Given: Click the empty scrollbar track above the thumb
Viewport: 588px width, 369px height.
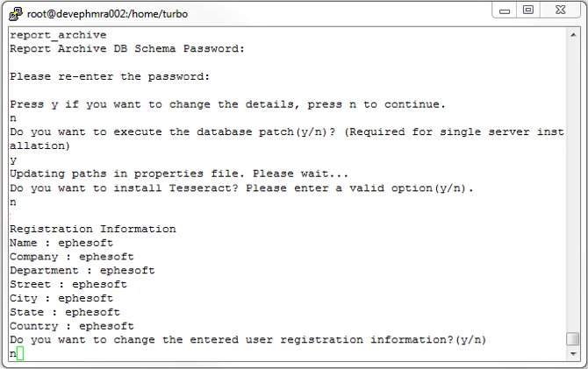Looking at the screenshot, I should pyautogui.click(x=572, y=175).
